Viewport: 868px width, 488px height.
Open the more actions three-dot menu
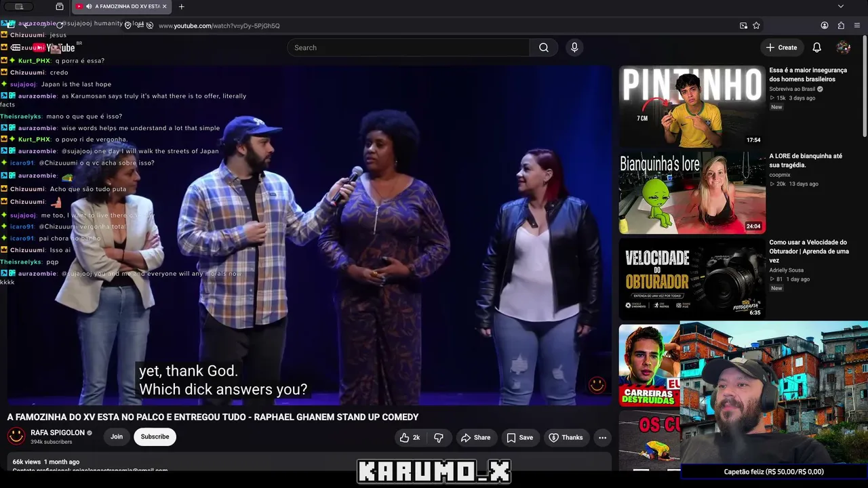tap(602, 438)
